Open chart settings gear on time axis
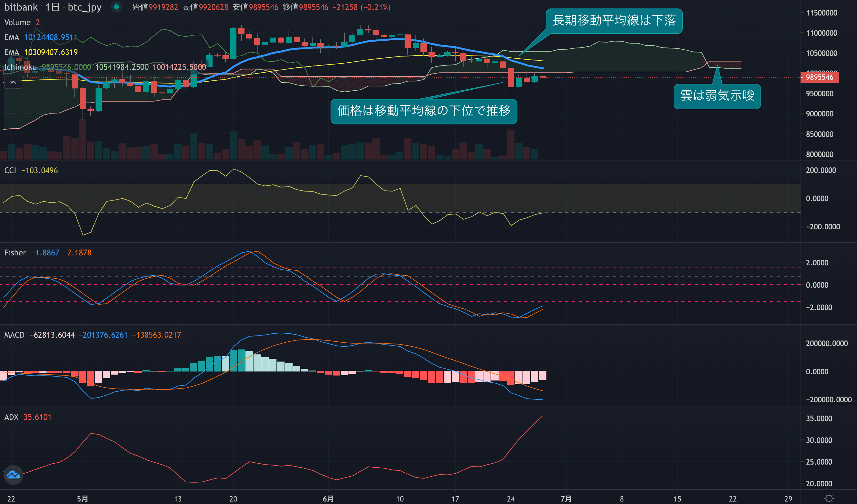The height and width of the screenshot is (504, 857). pyautogui.click(x=829, y=498)
